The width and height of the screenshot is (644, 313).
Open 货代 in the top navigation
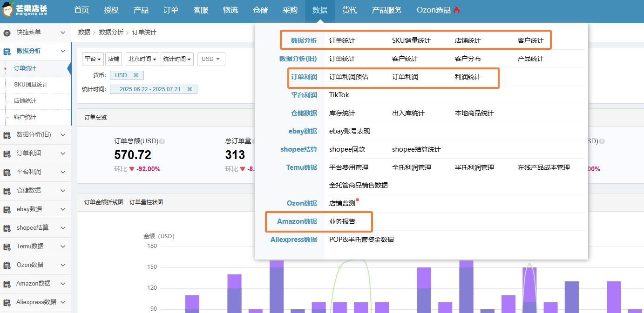coord(350,10)
